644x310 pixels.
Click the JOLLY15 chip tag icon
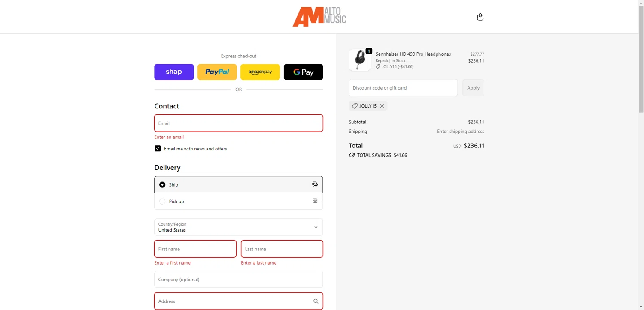click(355, 106)
